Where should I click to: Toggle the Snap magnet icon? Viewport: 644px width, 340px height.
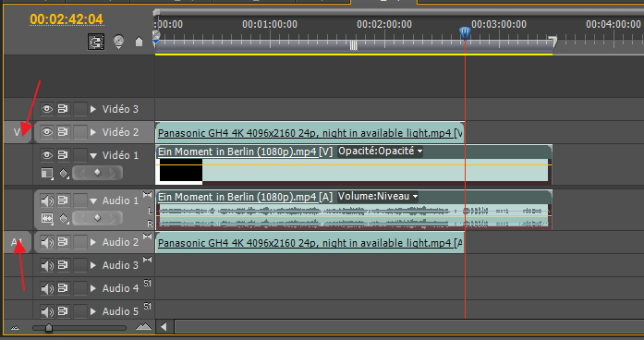pos(96,42)
